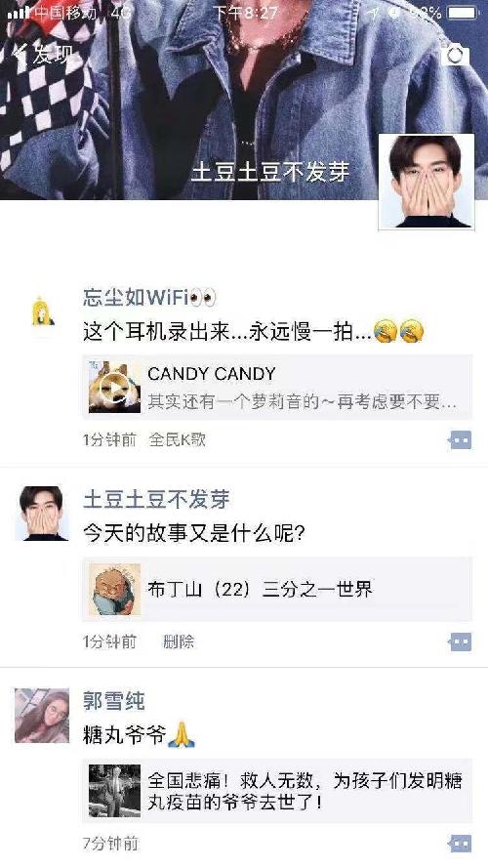Open the 全民K歌 source link

177,439
